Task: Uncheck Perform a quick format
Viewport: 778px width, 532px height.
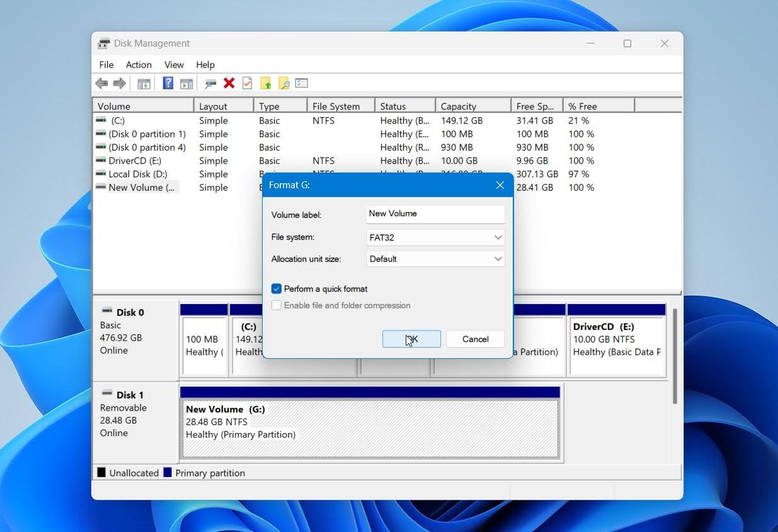Action: tap(277, 289)
